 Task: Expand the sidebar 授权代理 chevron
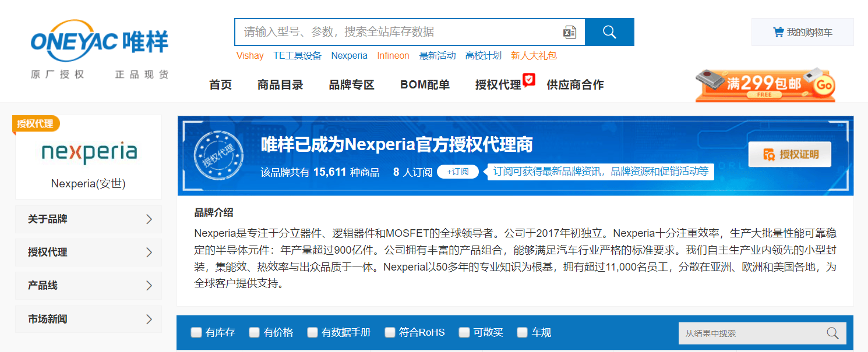[x=149, y=253]
